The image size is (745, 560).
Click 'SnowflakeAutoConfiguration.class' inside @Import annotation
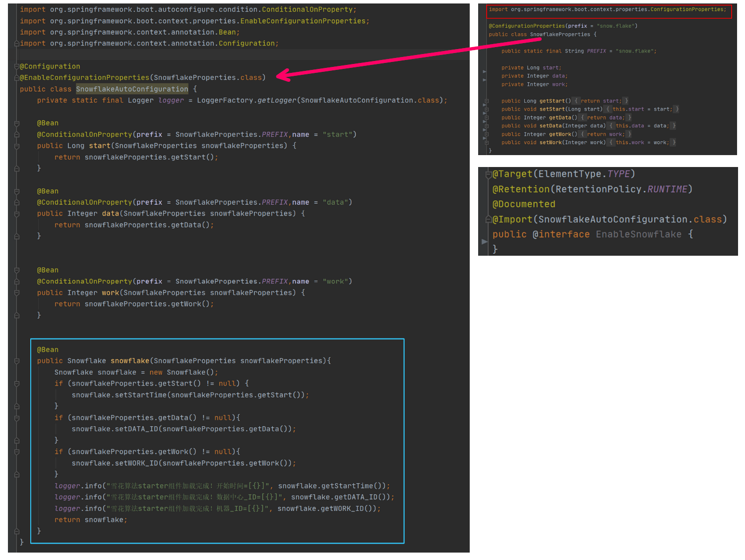[x=630, y=220]
